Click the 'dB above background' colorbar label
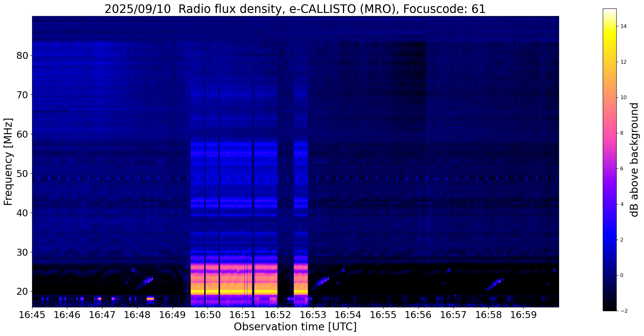644x336 pixels. coord(635,160)
